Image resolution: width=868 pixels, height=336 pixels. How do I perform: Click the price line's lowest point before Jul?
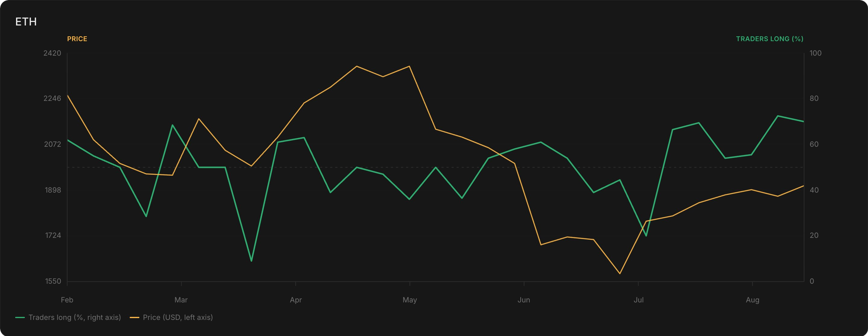coord(620,273)
